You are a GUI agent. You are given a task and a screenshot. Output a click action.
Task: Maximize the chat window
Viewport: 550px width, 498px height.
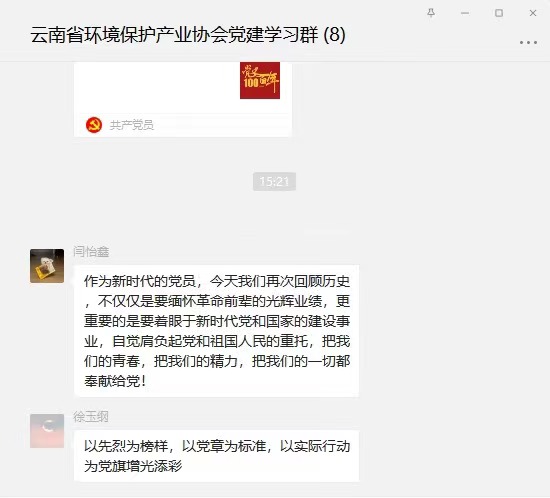499,13
